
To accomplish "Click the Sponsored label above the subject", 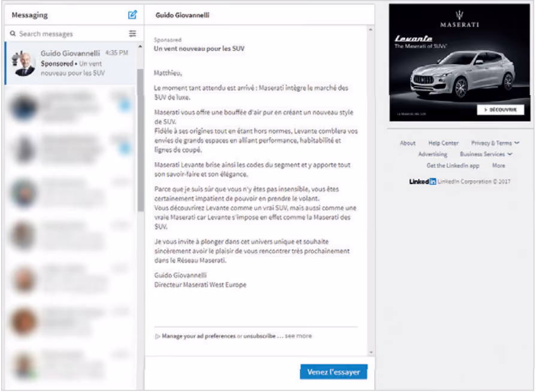I will [x=168, y=40].
